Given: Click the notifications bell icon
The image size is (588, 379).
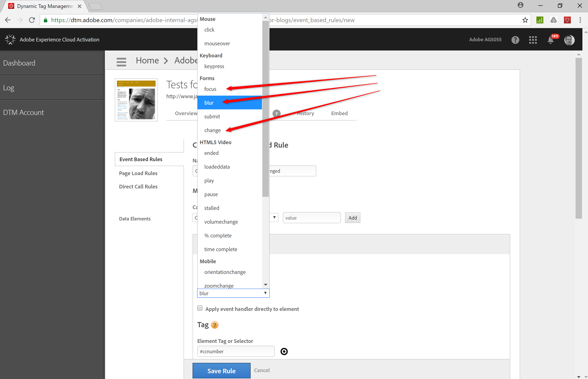Looking at the screenshot, I should click(x=551, y=40).
